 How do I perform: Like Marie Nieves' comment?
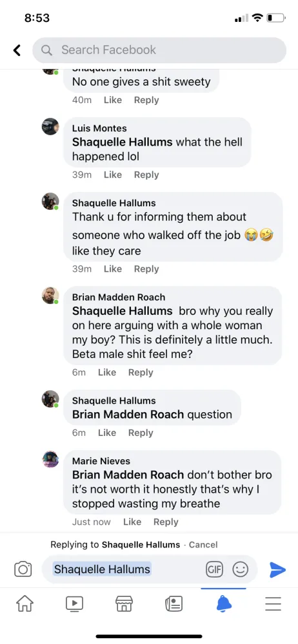(x=132, y=522)
